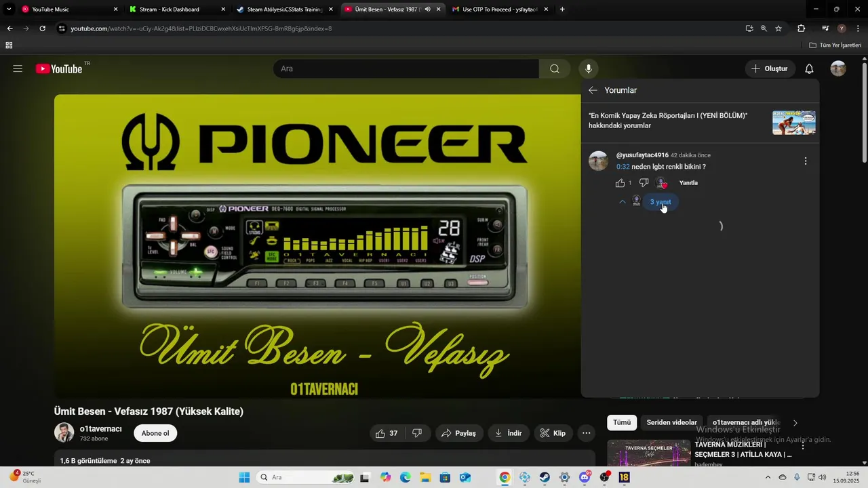This screenshot has height=488, width=868.
Task: Open Oluştur create menu
Action: [x=769, y=68]
